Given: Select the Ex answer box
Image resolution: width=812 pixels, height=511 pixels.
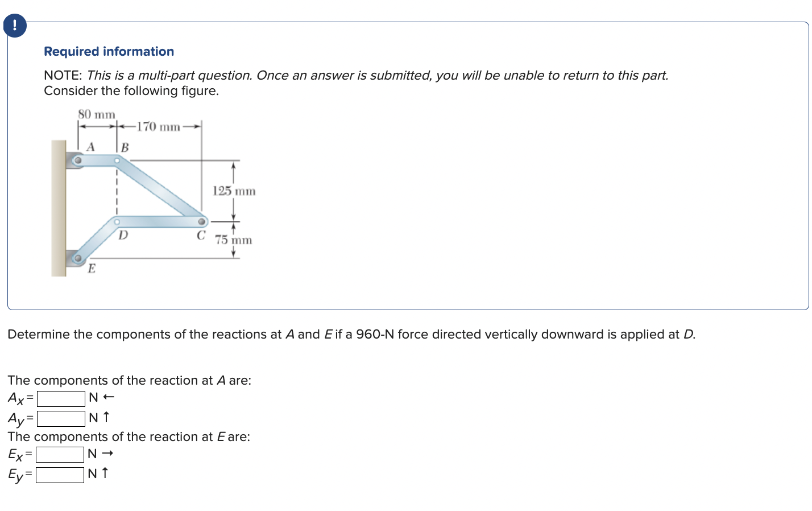Looking at the screenshot, I should coord(60,454).
